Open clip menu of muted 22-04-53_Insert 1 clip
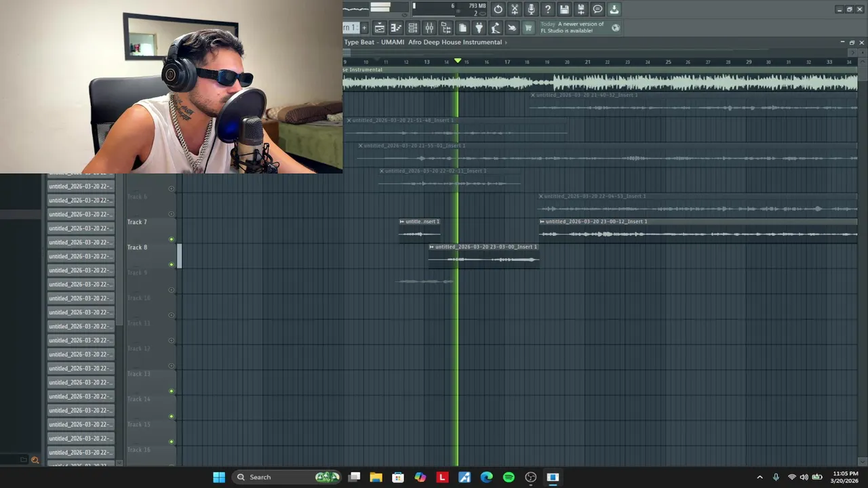868x488 pixels. click(x=541, y=196)
